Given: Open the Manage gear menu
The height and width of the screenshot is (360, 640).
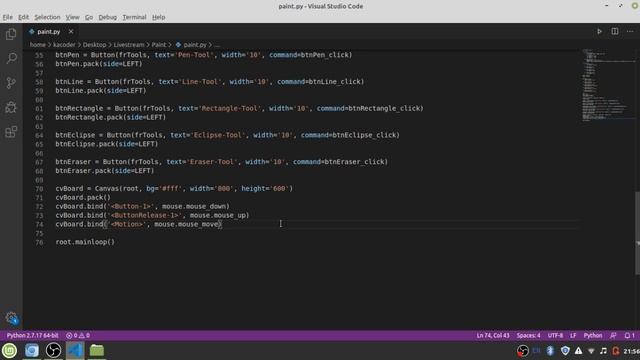Looking at the screenshot, I should pyautogui.click(x=11, y=318).
